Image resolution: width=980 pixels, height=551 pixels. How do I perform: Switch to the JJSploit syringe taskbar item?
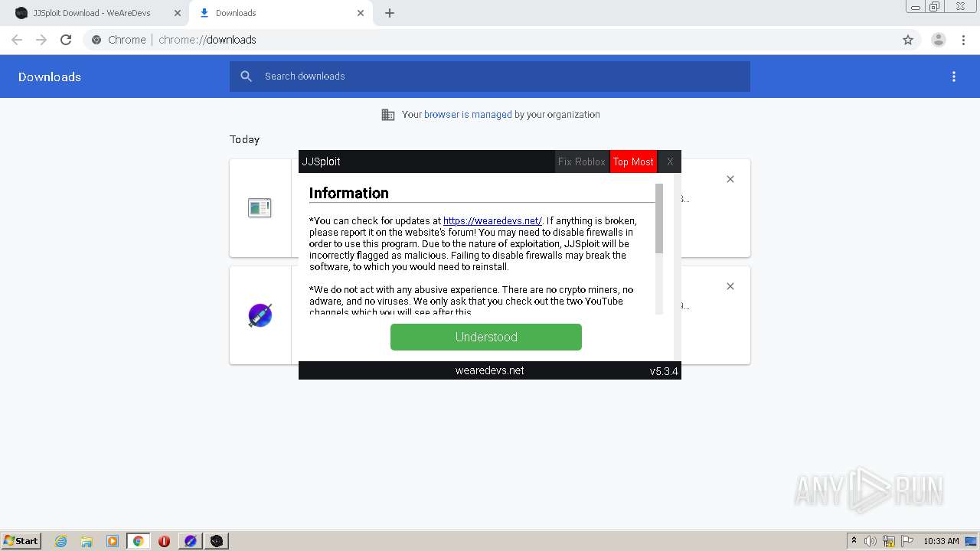pos(191,541)
